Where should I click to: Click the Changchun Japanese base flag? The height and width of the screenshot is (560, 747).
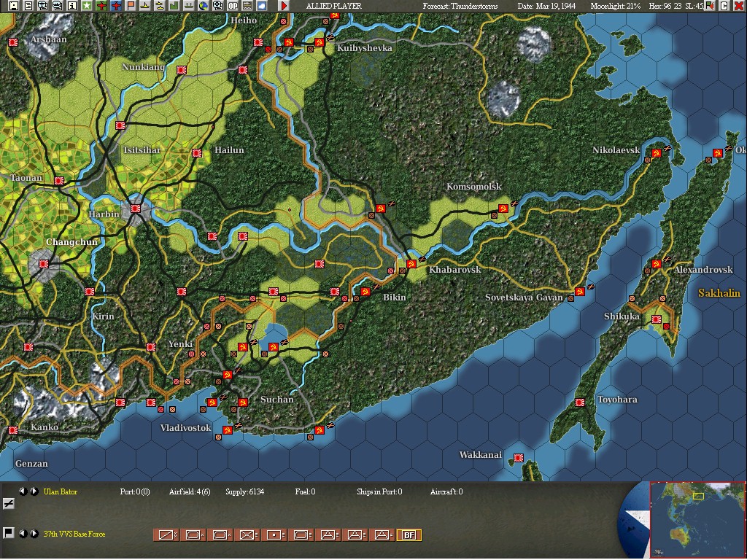(x=44, y=264)
